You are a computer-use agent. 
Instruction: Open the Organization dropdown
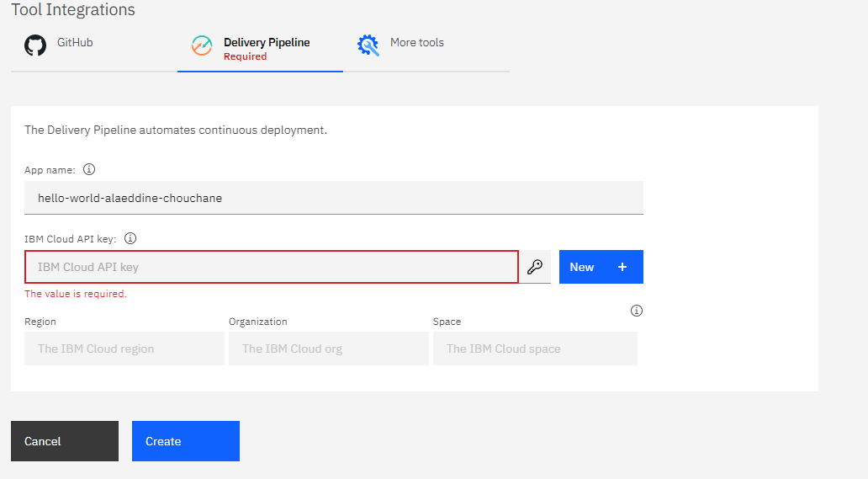[329, 349]
